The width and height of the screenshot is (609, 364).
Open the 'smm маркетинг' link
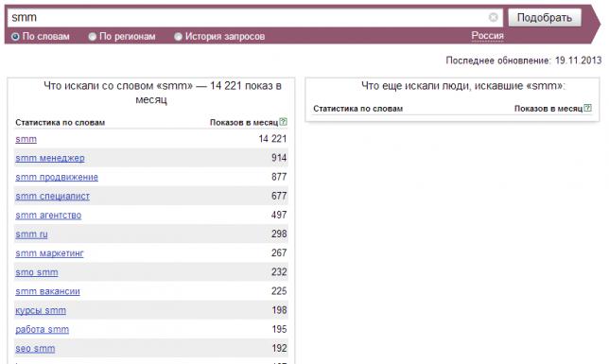coord(49,253)
